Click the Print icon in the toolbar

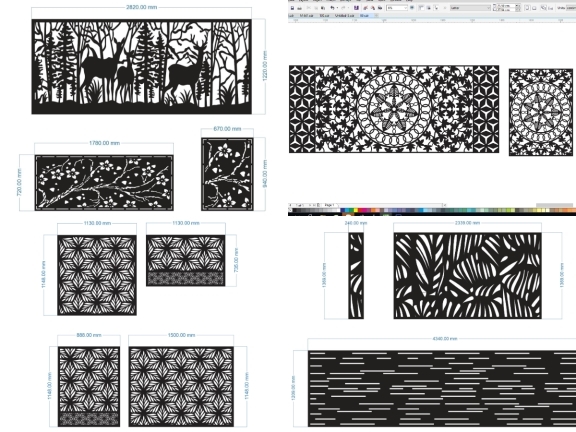click(x=299, y=8)
